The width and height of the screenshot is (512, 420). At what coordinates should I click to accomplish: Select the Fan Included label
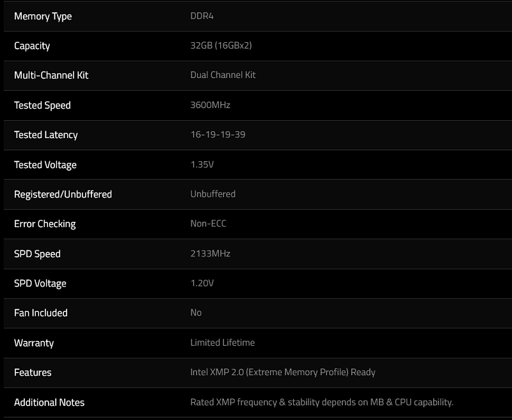40,313
